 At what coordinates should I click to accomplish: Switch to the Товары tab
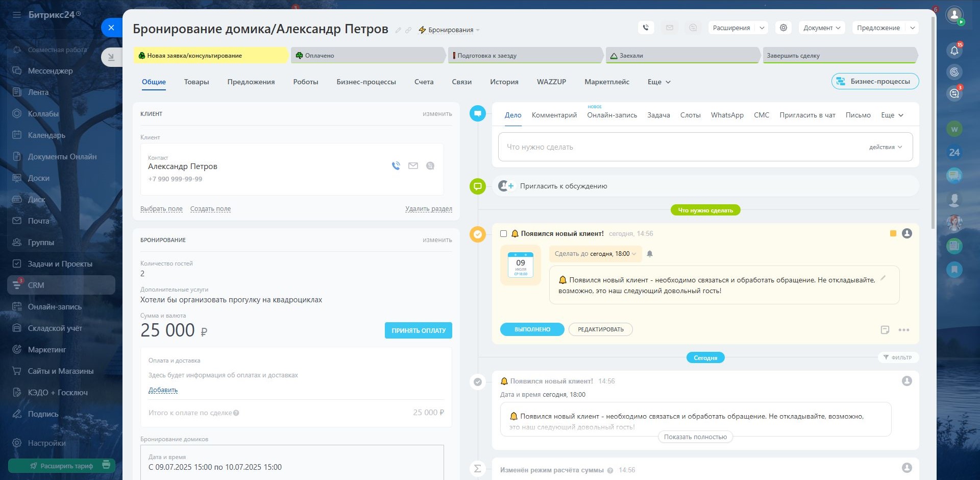[197, 82]
